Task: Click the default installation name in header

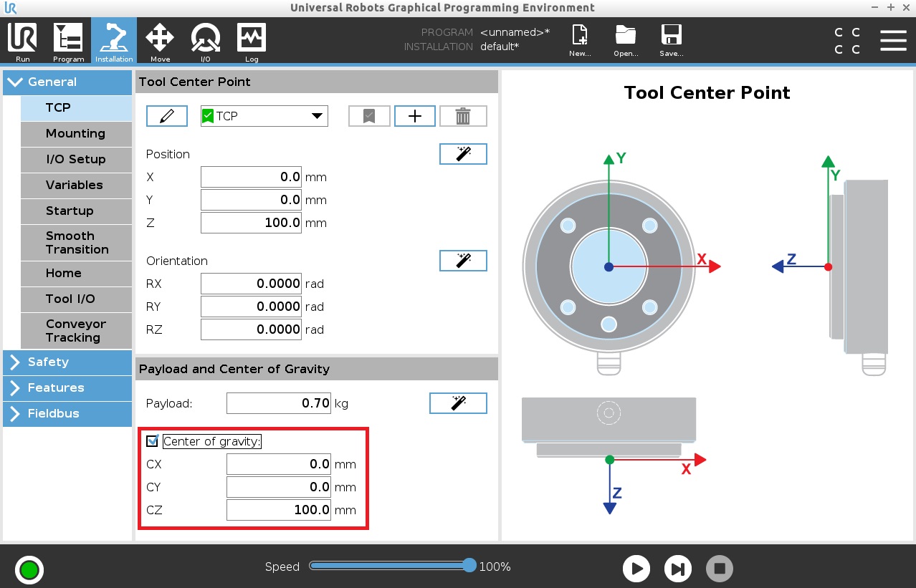Action: [500, 47]
